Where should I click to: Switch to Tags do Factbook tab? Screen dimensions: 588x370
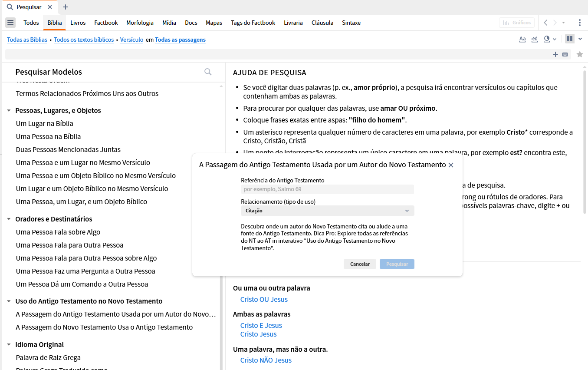[x=253, y=23]
